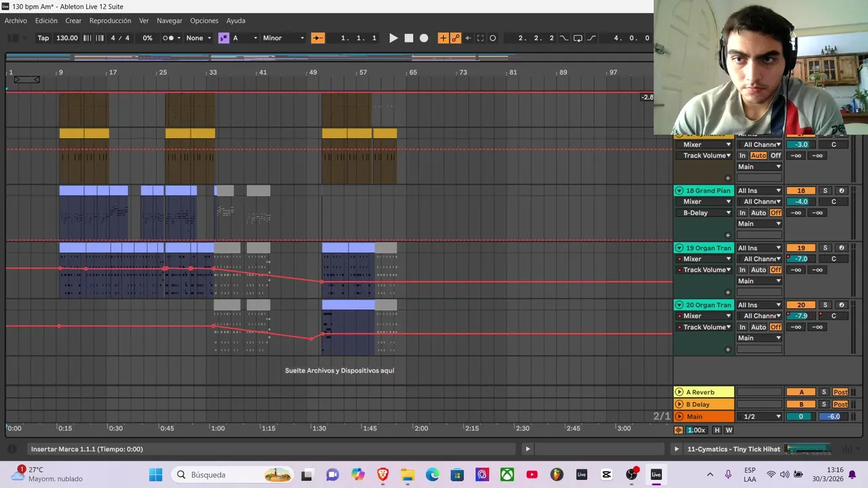
Task: Toggle the waveform optimize icon near 1.00x
Action: tap(679, 430)
